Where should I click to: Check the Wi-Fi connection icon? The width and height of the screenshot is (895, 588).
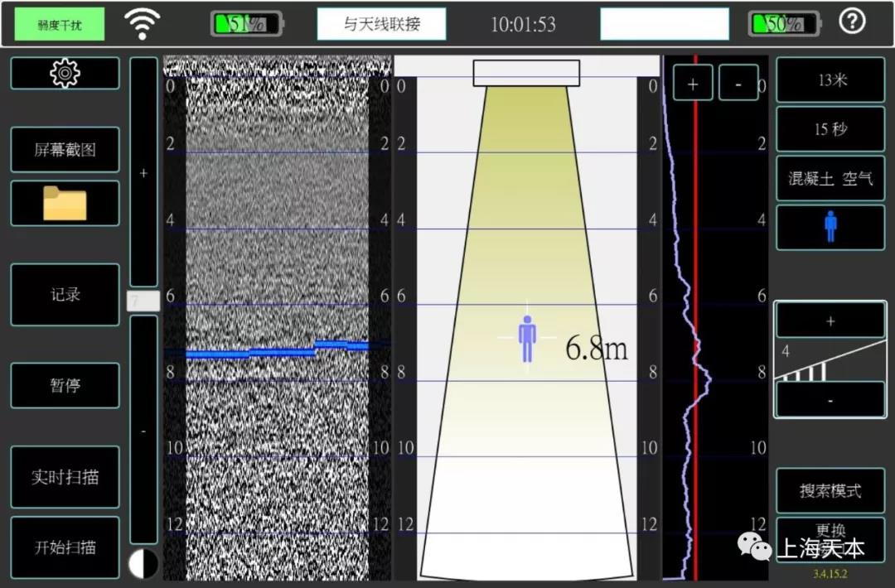143,24
